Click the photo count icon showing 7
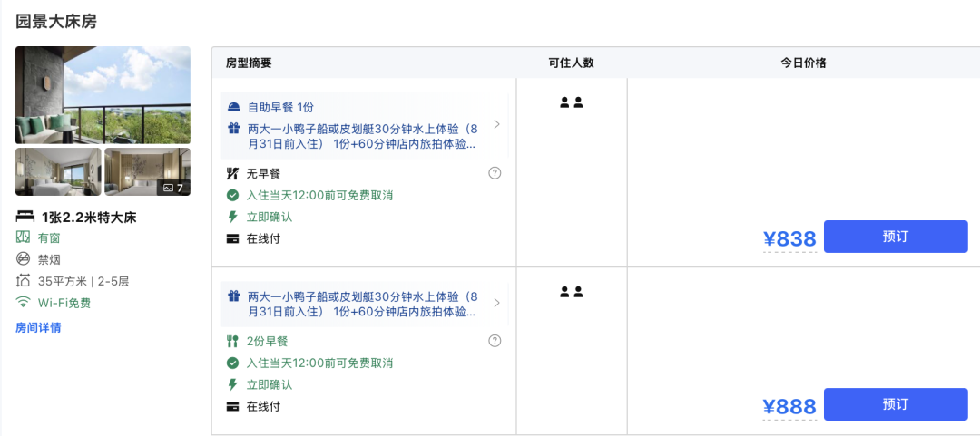The height and width of the screenshot is (436, 980). coord(173,188)
